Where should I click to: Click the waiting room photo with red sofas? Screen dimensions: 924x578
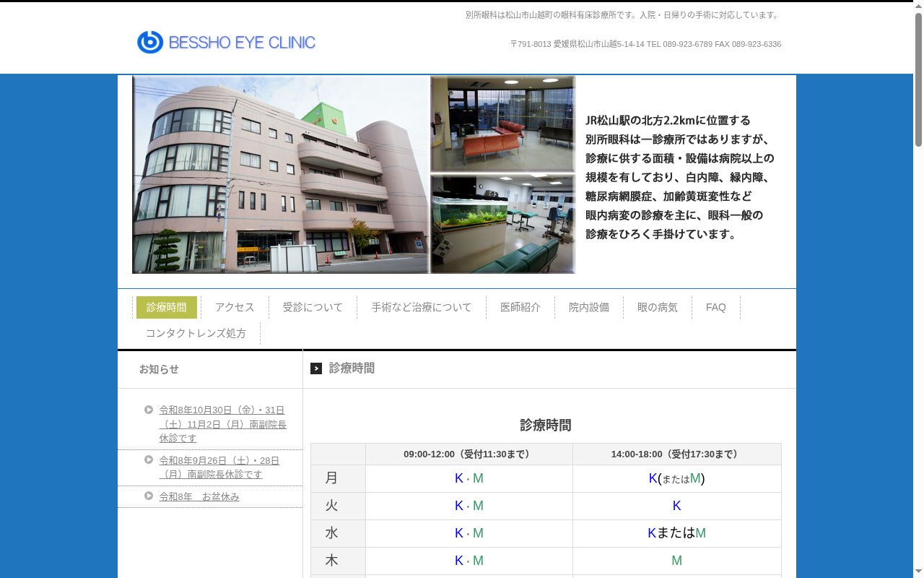503,124
